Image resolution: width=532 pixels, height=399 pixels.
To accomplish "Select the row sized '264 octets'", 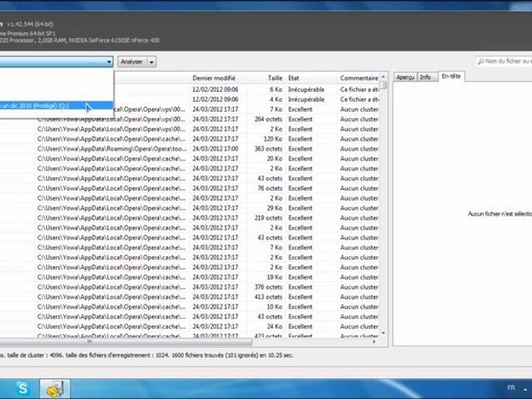I will (x=190, y=119).
